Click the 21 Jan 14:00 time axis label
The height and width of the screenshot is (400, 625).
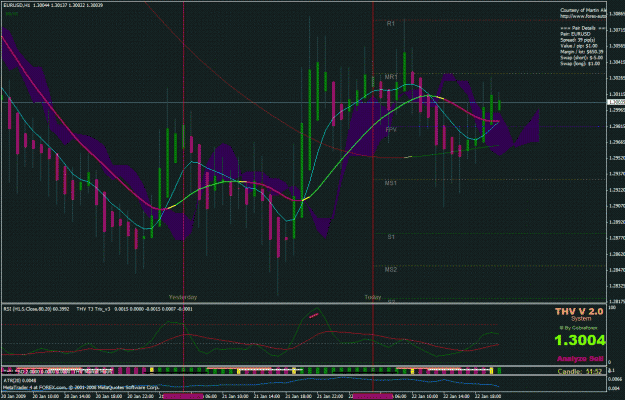[x=267, y=397]
